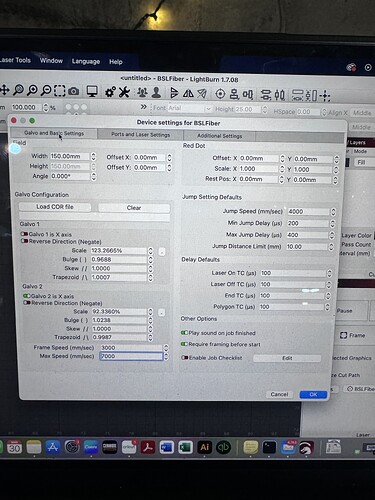Click the Galvo 2 Scale value field
The image size is (375, 500).
pyautogui.click(x=119, y=311)
